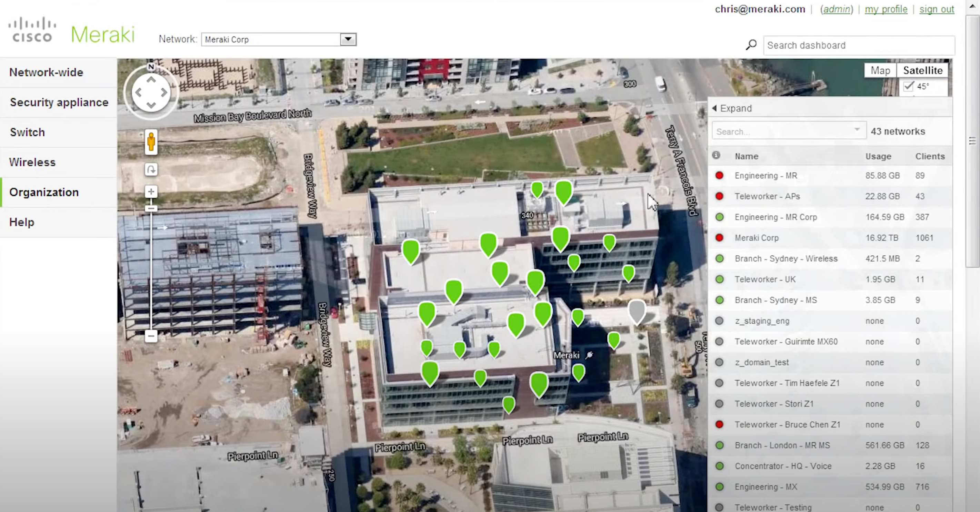Open the Wireless menu
Image resolution: width=980 pixels, height=512 pixels.
(x=32, y=162)
